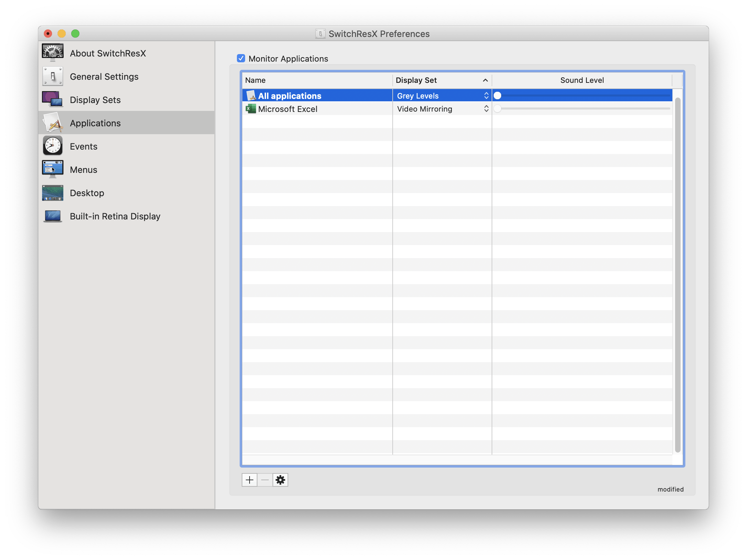Click the gear action button below table

[280, 480]
